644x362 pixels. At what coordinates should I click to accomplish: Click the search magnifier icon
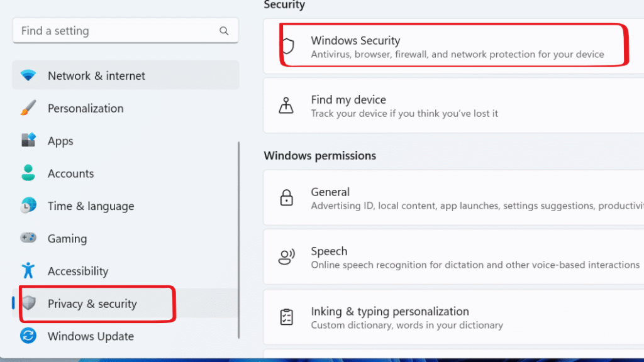(x=224, y=31)
